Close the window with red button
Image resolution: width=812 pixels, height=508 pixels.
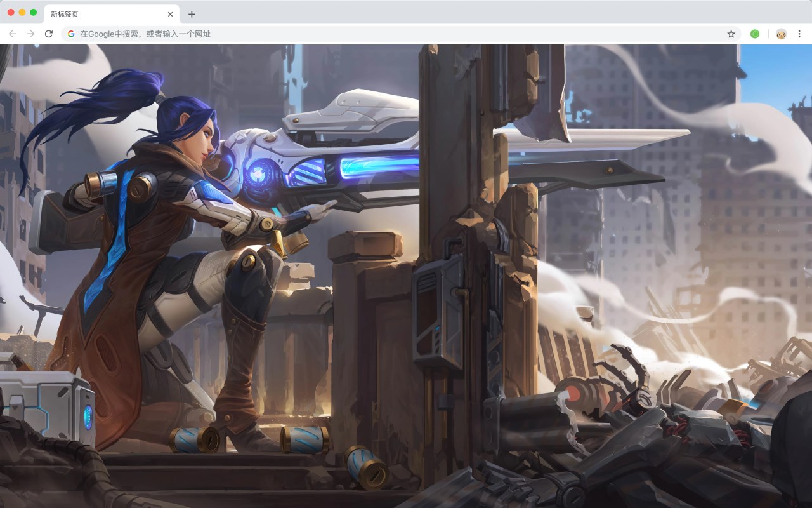pyautogui.click(x=11, y=12)
